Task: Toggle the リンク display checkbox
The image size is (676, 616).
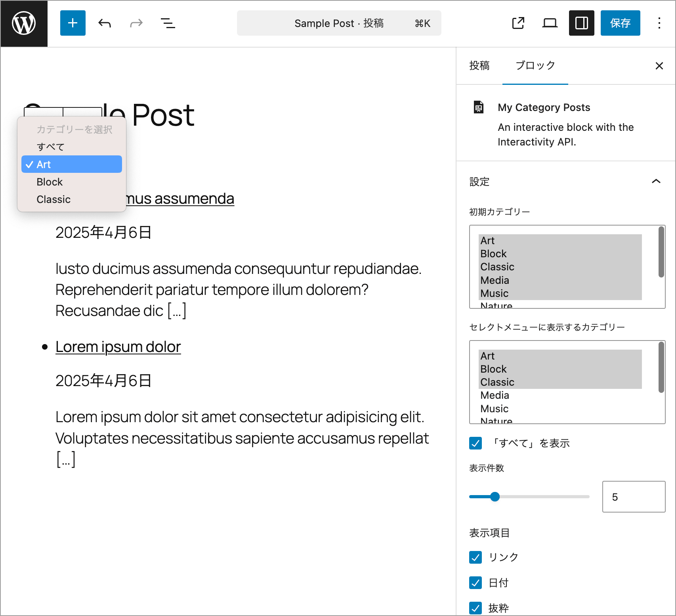Action: tap(475, 557)
